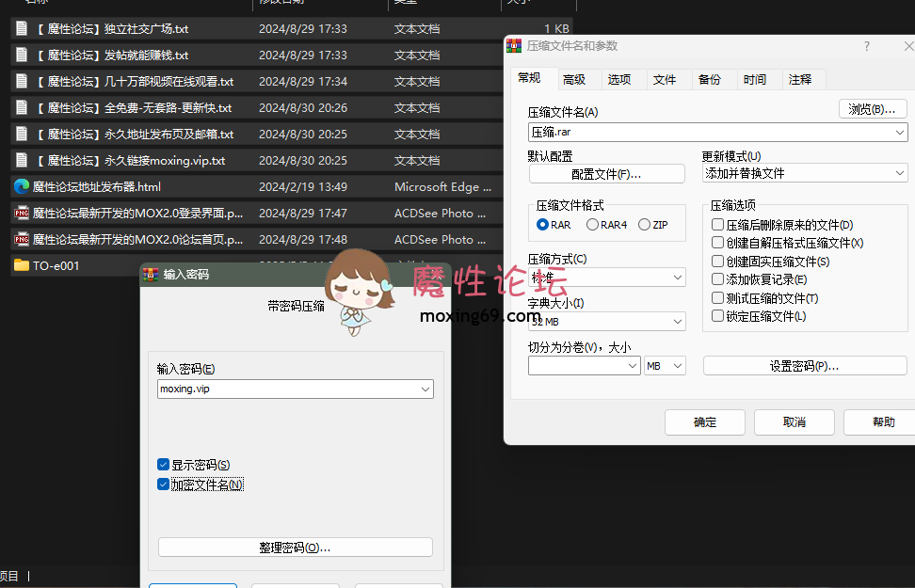Enable 锁定压缩文件 option
The image size is (915, 588).
717,316
